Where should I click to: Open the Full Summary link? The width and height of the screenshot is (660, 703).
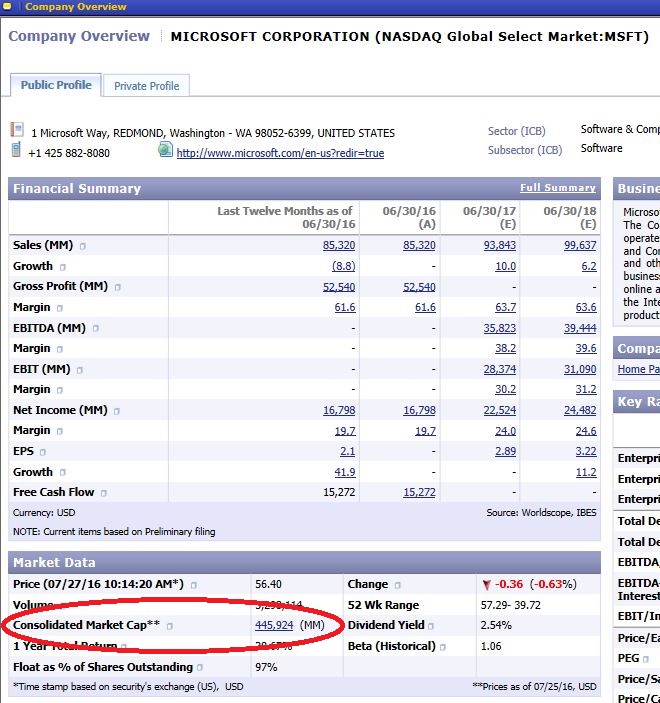tap(557, 188)
